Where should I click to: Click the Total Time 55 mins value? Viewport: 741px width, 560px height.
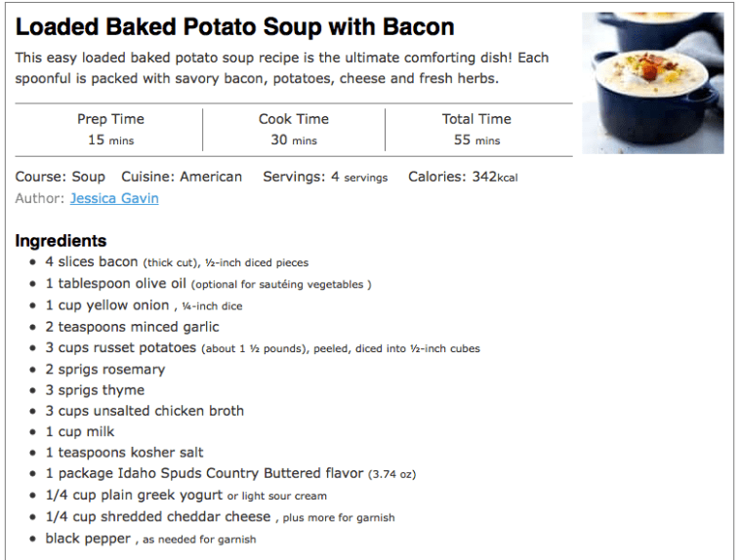[476, 140]
